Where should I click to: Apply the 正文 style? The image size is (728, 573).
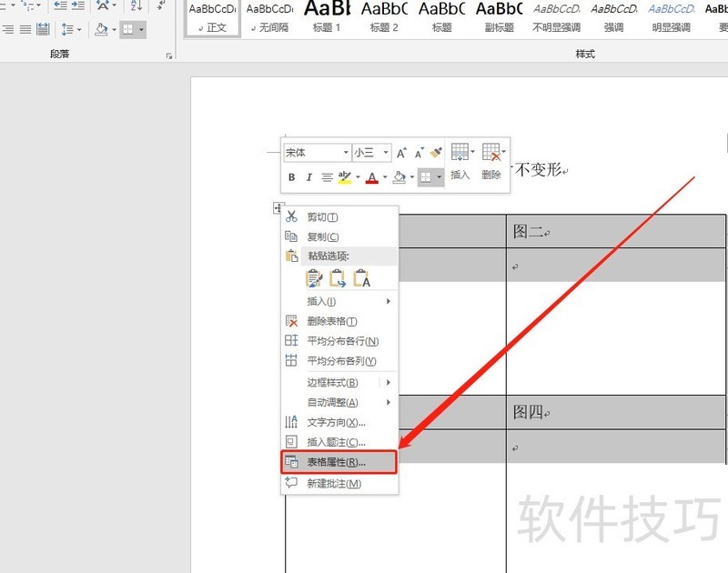213,18
